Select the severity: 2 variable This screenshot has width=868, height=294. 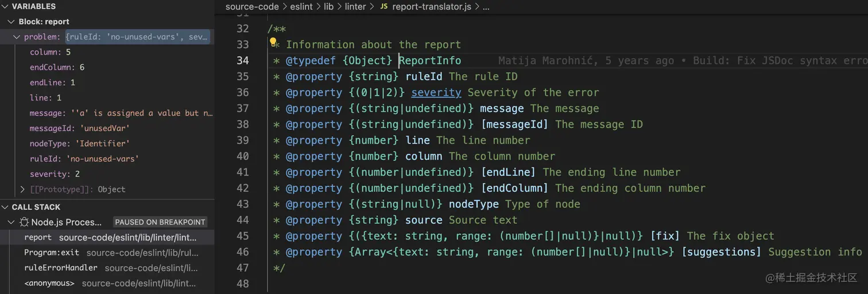pos(55,174)
